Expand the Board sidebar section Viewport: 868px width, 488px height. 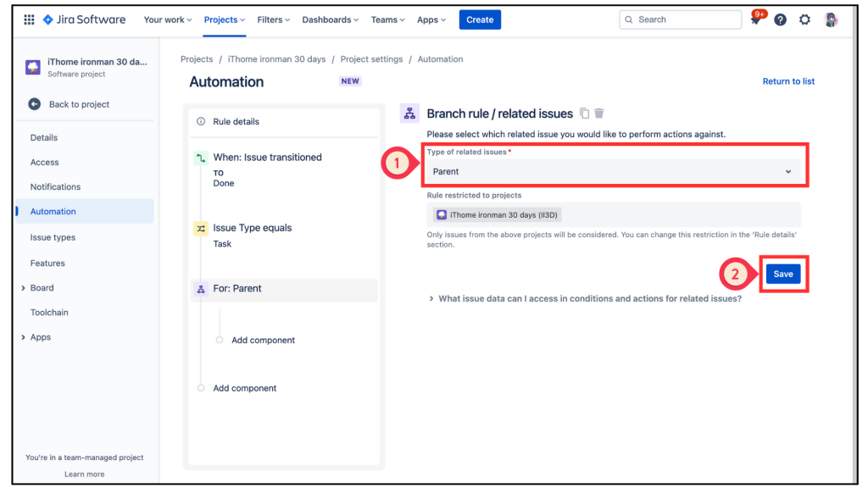point(23,288)
